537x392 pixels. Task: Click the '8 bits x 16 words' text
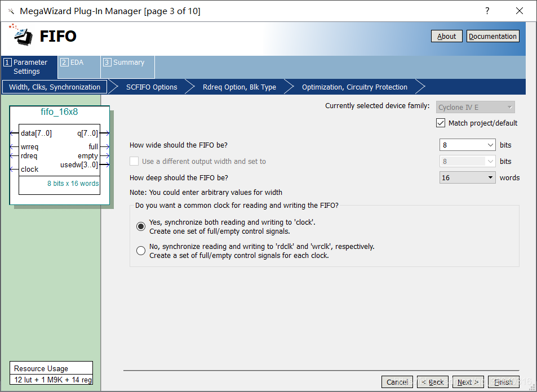point(73,184)
